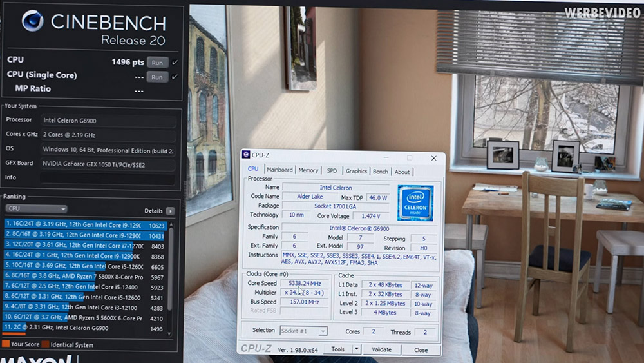
Task: Click the Threads count field in CPU-Z
Action: pos(426,332)
